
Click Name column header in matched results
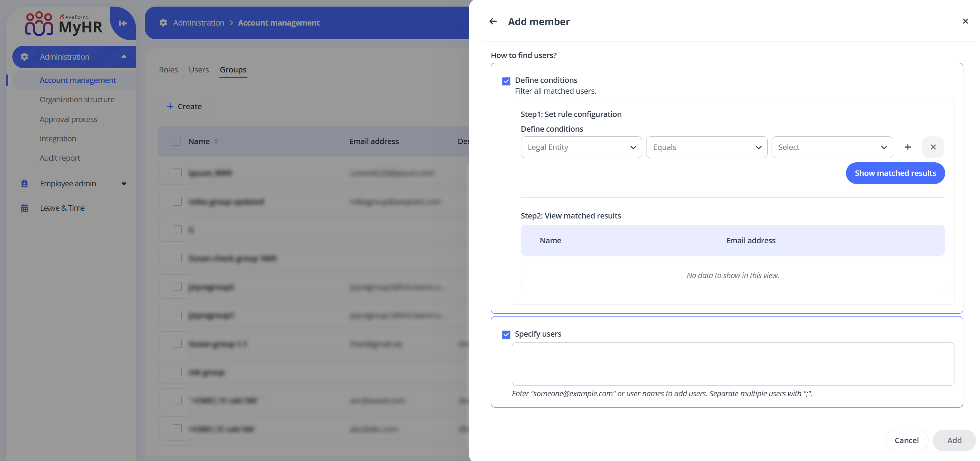(550, 241)
